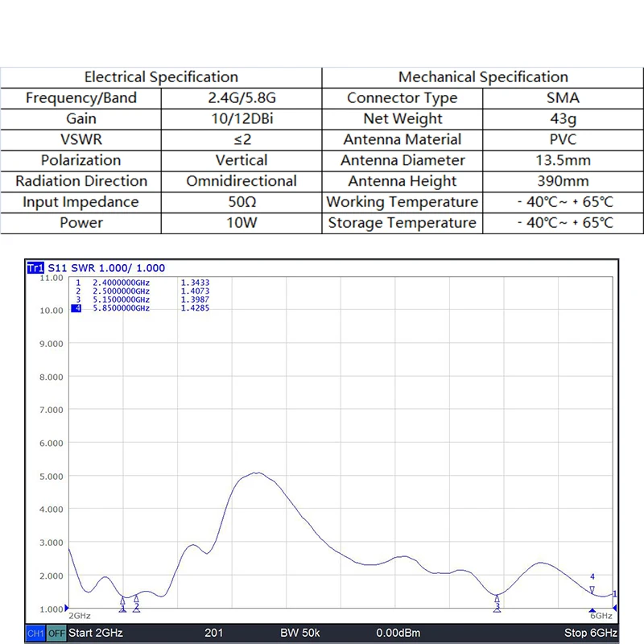Viewport: 644px width, 644px height.
Task: Click the 10/12DBi gain cell
Action: click(242, 119)
